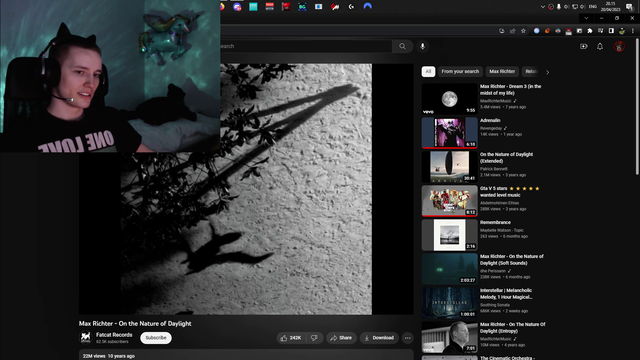Activate voice search microphone icon
Viewport: 640px width, 360px height.
[x=422, y=46]
